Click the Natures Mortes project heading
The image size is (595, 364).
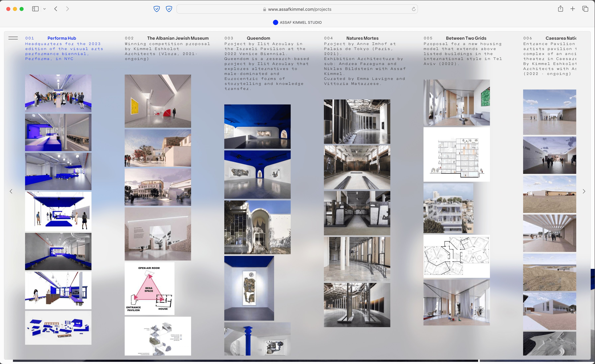point(362,38)
